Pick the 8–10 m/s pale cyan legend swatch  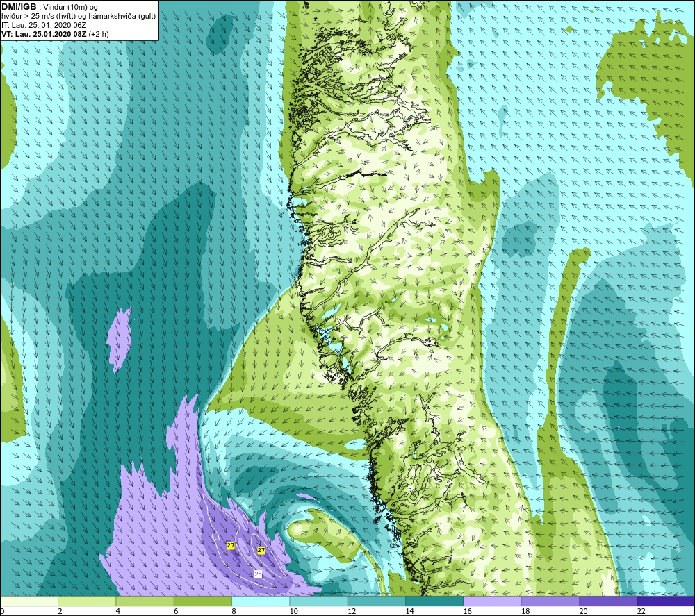[261, 601]
